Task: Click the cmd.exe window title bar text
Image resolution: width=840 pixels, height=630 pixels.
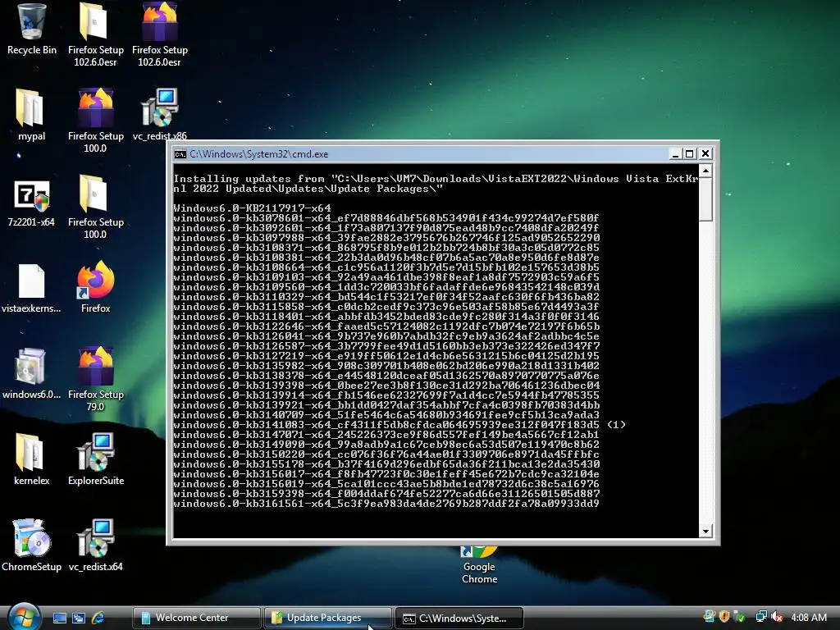Action: point(258,154)
